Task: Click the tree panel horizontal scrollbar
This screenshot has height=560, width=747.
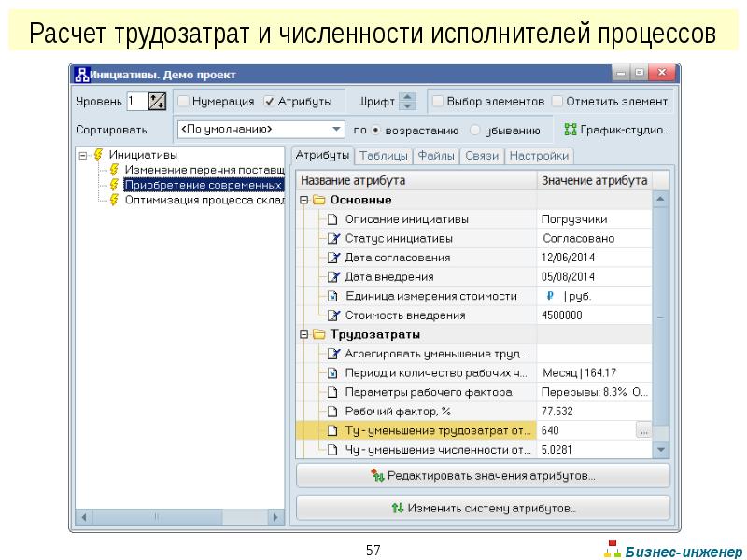Action: (177, 517)
